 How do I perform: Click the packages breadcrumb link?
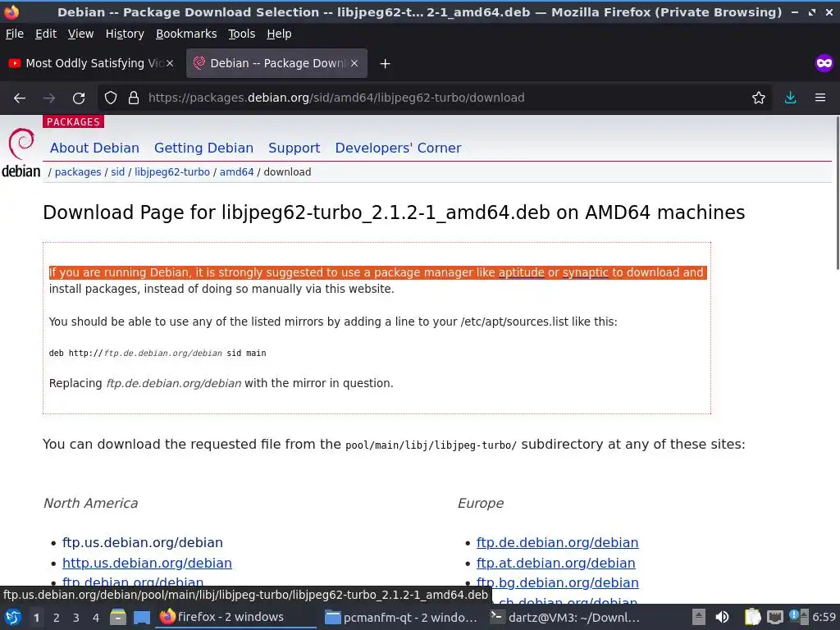coord(78,172)
